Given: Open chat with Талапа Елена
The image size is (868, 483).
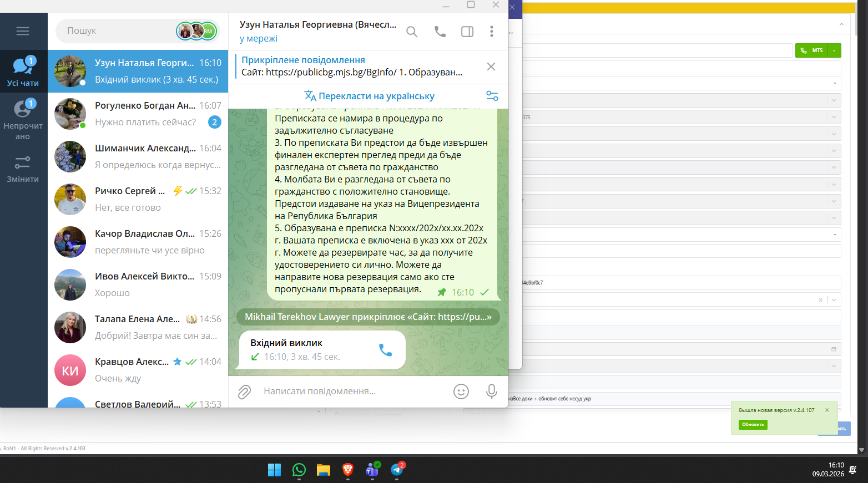Looking at the screenshot, I should click(138, 327).
